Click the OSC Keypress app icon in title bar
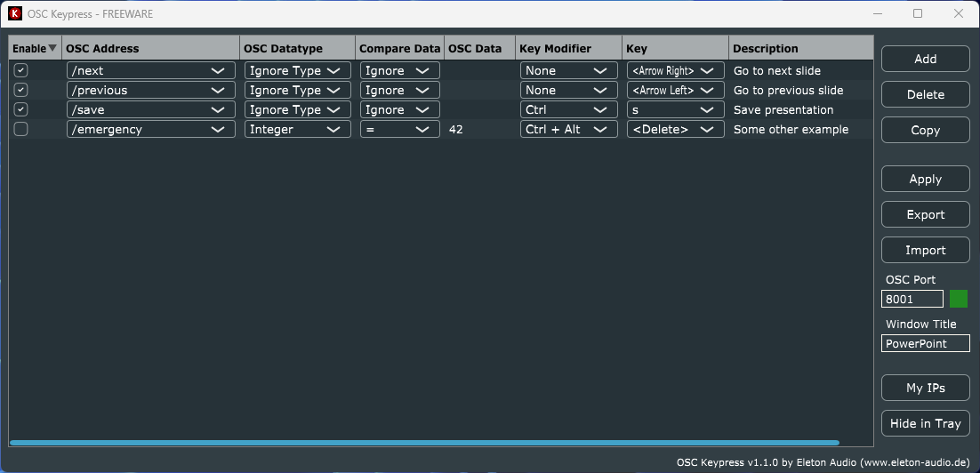980x473 pixels. pyautogui.click(x=15, y=13)
